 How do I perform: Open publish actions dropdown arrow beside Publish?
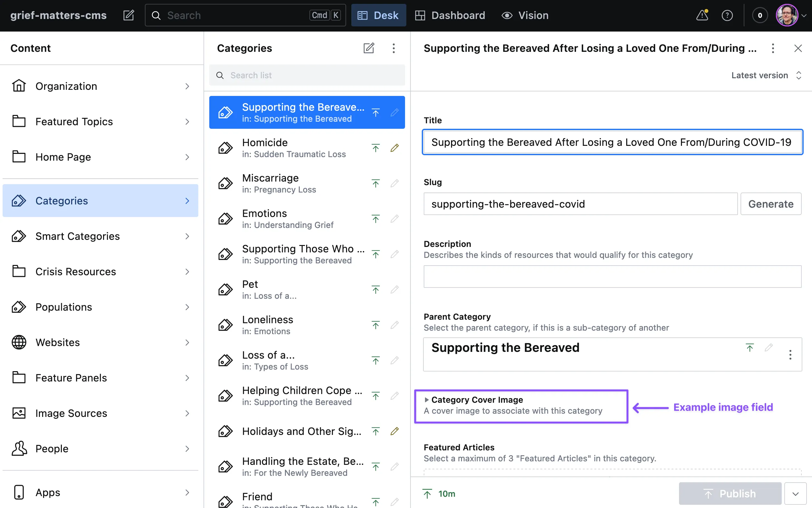(x=795, y=494)
